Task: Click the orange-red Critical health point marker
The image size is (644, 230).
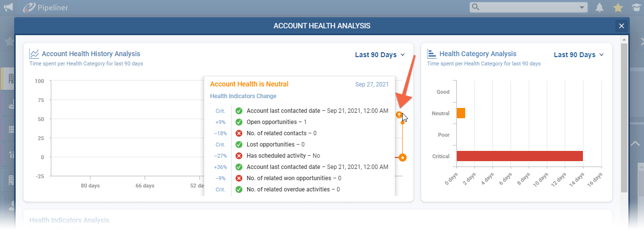Action: (402, 157)
